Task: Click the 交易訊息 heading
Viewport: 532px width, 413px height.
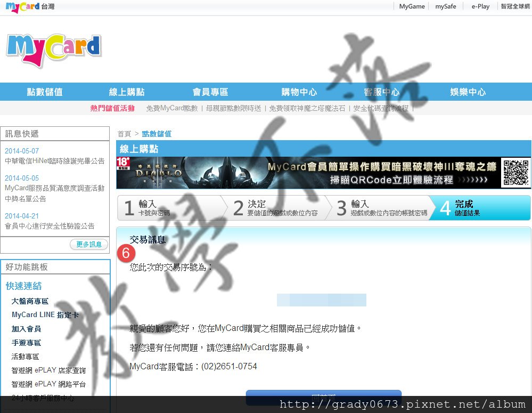Action: click(x=148, y=240)
